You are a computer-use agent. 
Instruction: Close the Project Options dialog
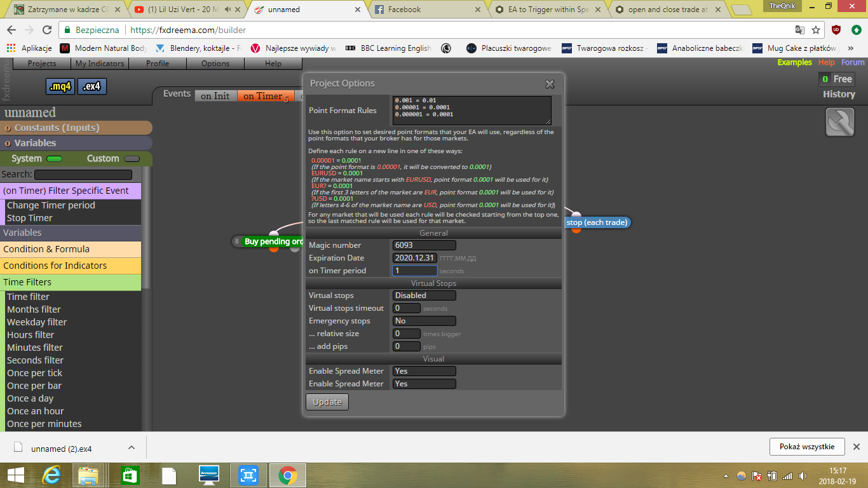pos(550,84)
